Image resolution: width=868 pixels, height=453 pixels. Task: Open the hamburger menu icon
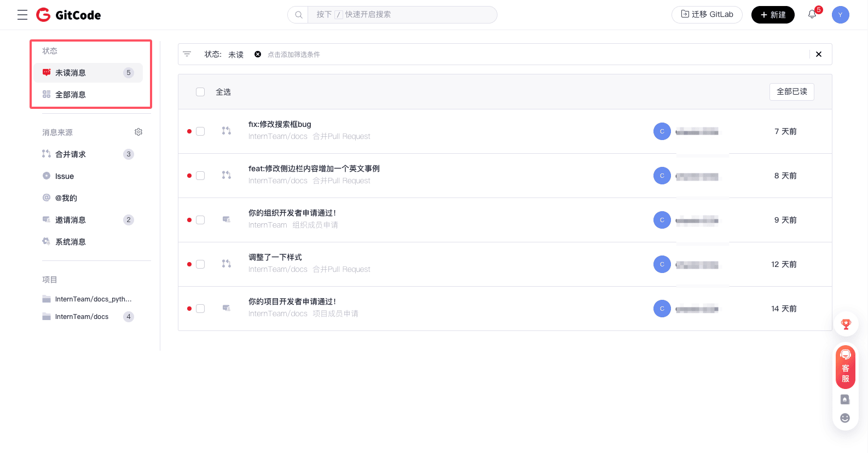[22, 15]
